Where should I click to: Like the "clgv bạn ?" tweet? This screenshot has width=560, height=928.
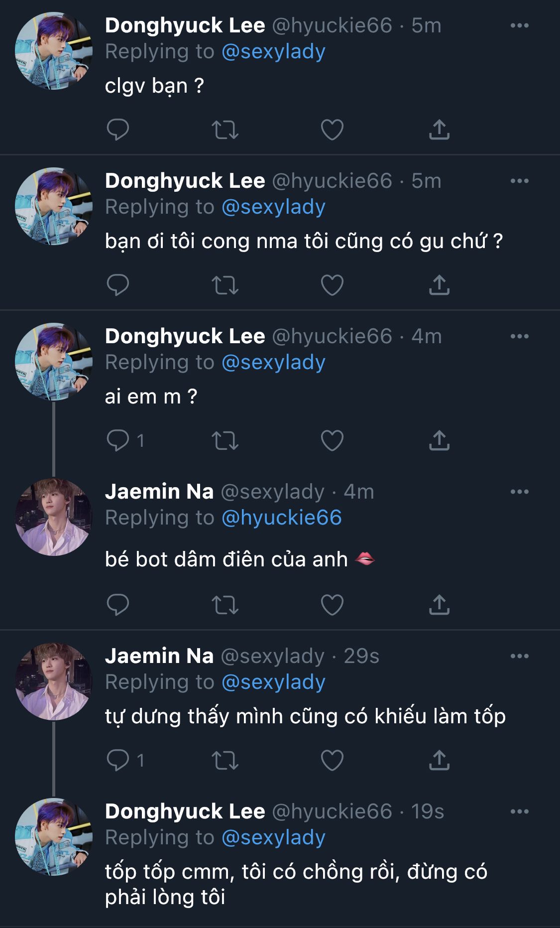[332, 130]
